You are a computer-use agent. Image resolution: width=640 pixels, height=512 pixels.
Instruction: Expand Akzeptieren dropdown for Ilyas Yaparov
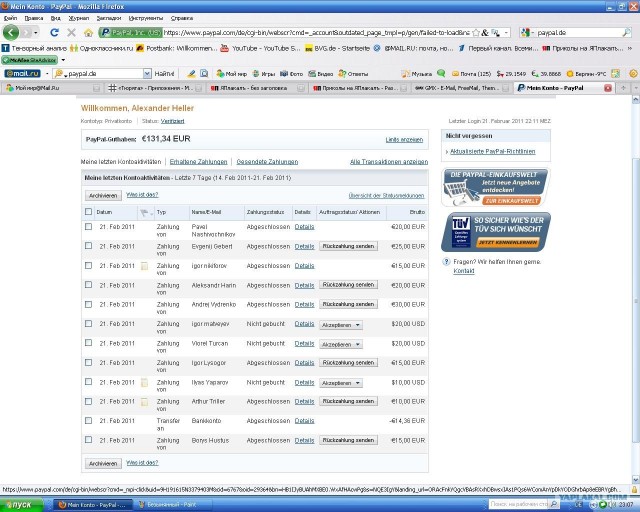(x=341, y=383)
